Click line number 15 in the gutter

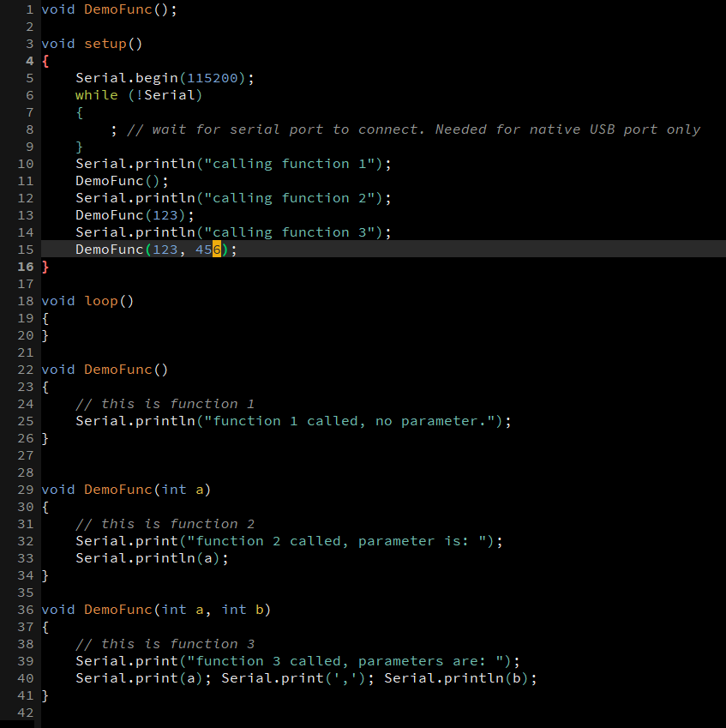click(x=26, y=250)
